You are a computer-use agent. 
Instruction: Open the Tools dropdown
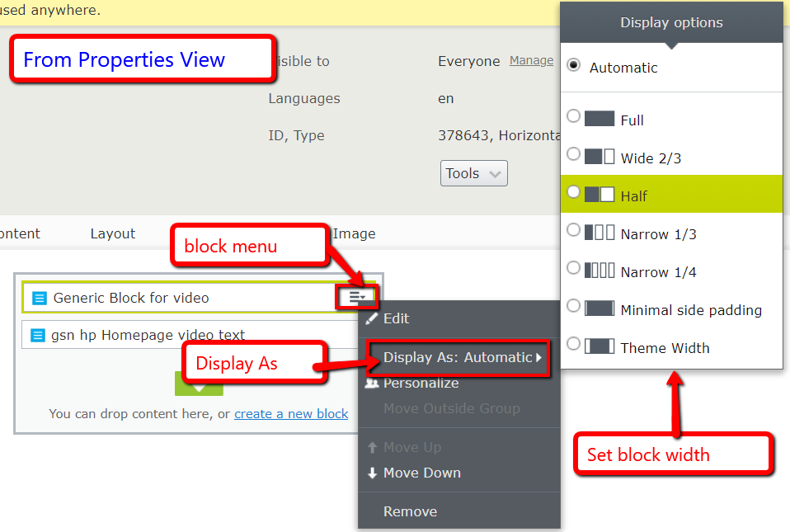pyautogui.click(x=473, y=173)
